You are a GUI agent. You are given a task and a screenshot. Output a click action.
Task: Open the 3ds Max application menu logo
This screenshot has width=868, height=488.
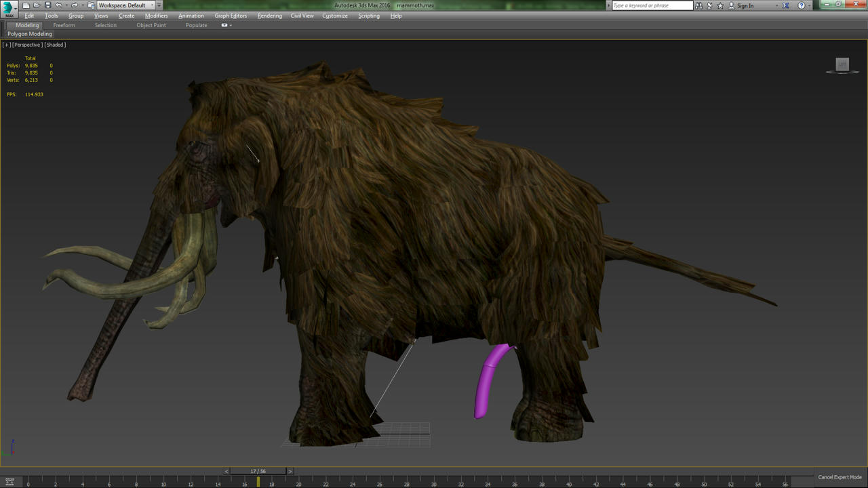click(x=9, y=9)
